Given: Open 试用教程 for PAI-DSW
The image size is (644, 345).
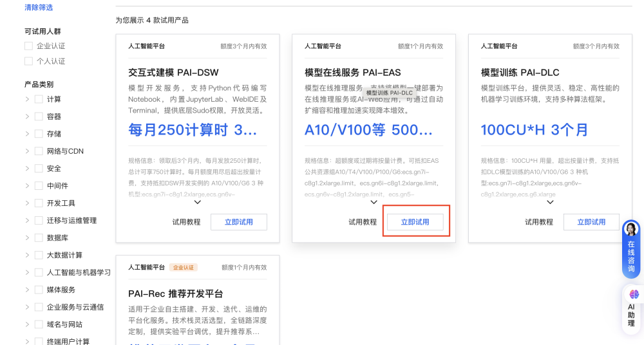Looking at the screenshot, I should click(x=187, y=222).
